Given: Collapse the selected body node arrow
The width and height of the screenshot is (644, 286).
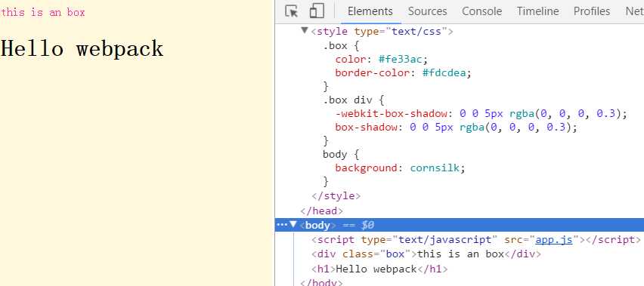Looking at the screenshot, I should click(293, 225).
